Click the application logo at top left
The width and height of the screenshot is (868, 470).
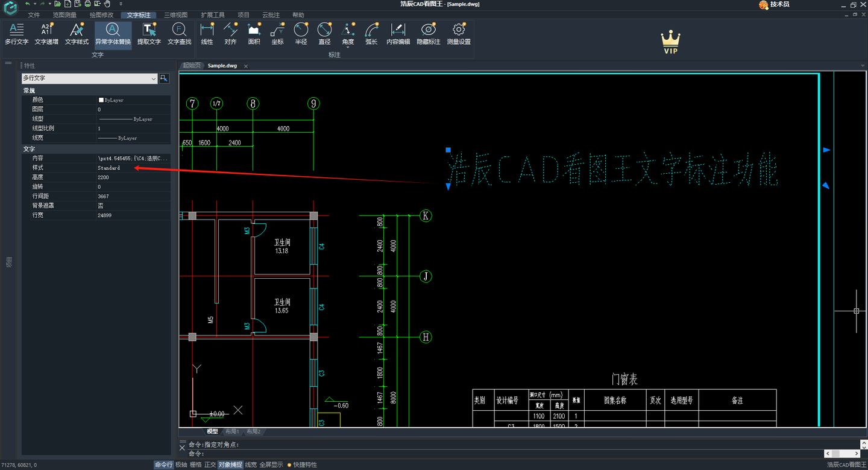[x=10, y=8]
